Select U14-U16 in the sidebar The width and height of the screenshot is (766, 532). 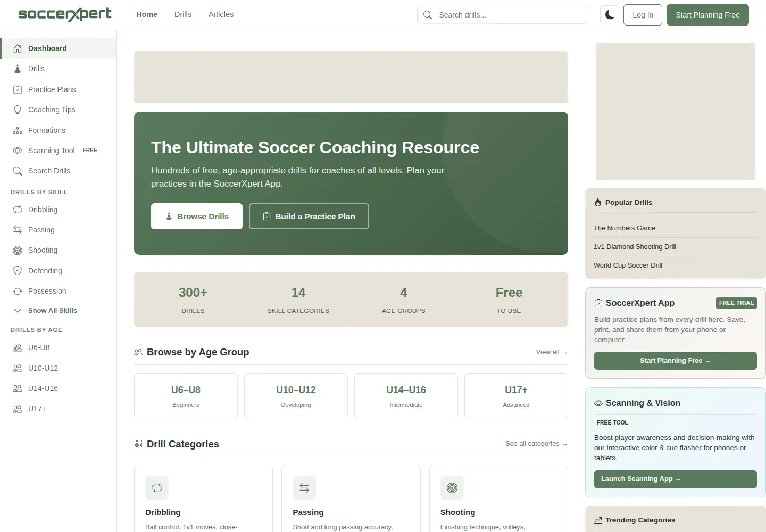[59, 388]
